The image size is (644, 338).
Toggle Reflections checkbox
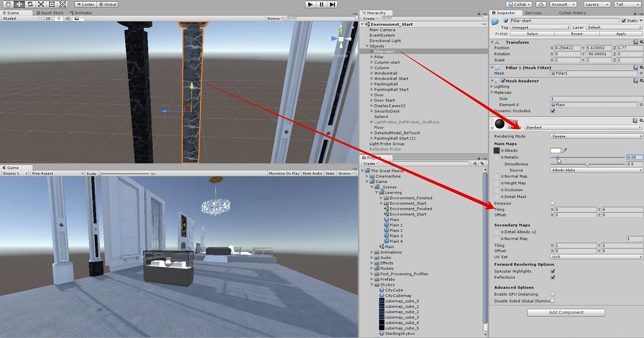pos(552,277)
